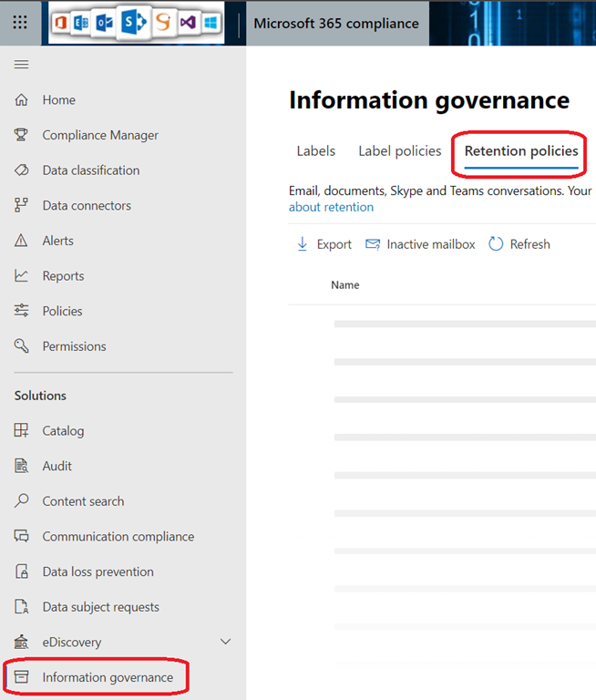Sort by the Name column header
This screenshot has width=596, height=700.
point(345,285)
